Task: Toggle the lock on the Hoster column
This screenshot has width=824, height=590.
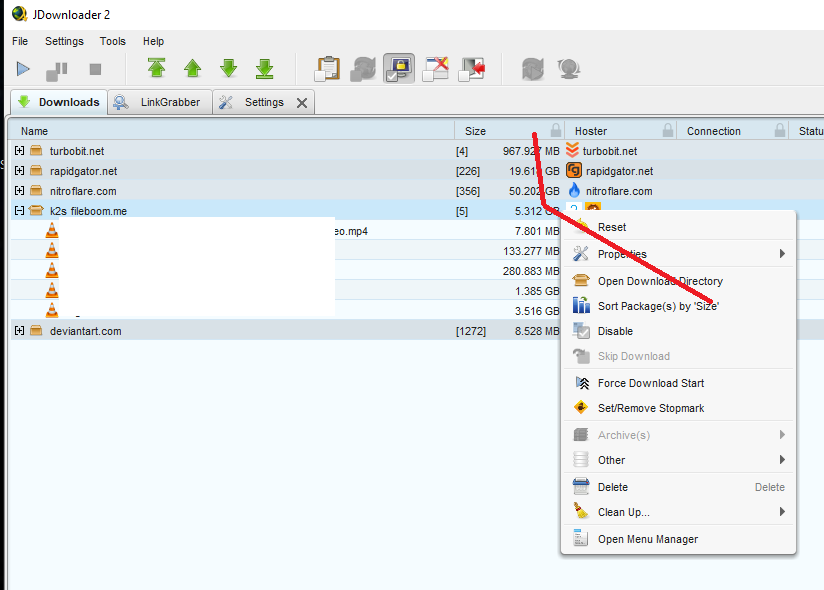Action: (x=668, y=130)
